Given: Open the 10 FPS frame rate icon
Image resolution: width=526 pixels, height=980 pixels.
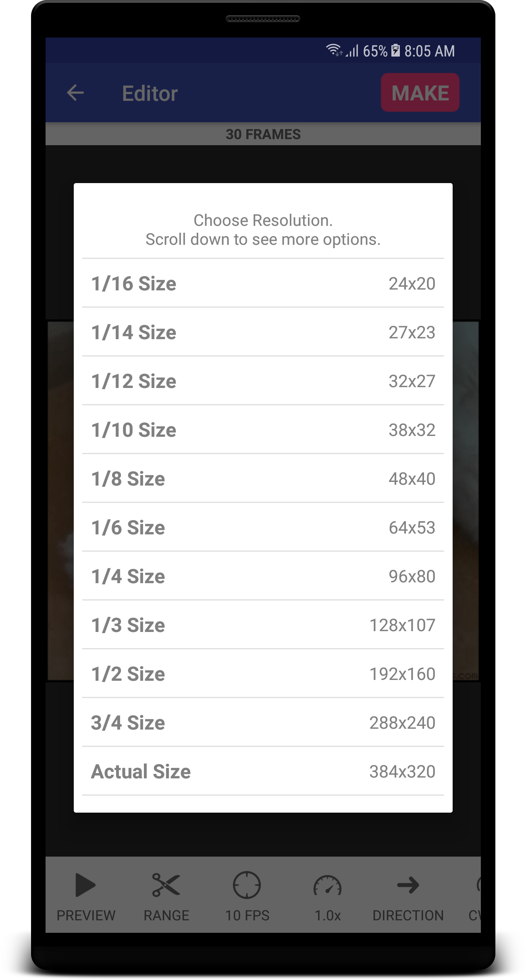Looking at the screenshot, I should pyautogui.click(x=247, y=885).
